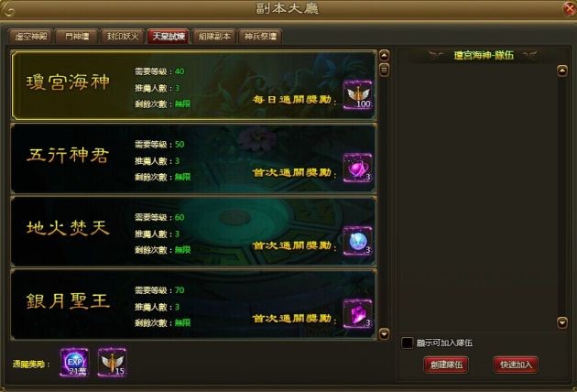Click the pink orb first-clear reward for 五行神君
Image resolution: width=577 pixels, height=392 pixels.
[357, 168]
